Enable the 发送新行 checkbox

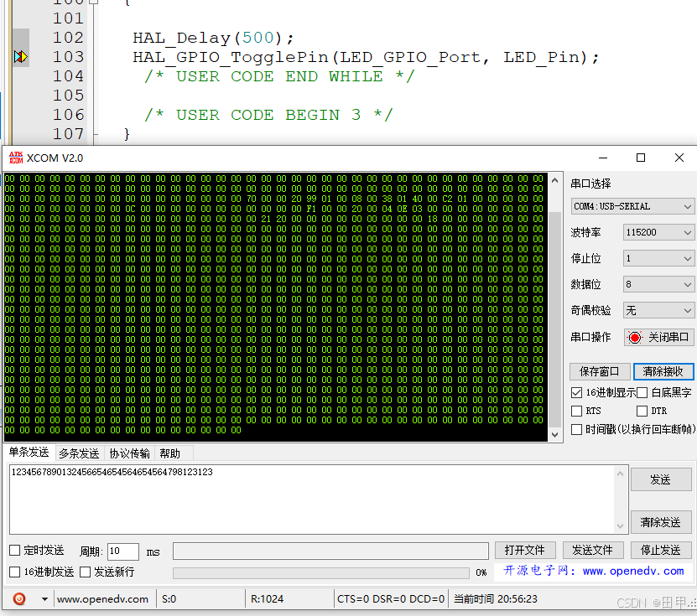pos(85,572)
